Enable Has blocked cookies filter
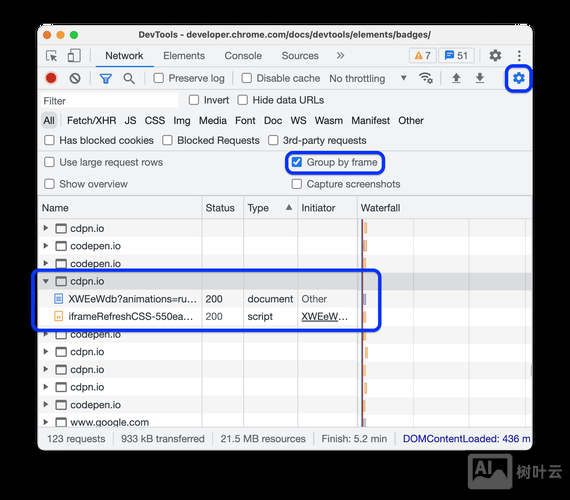The width and height of the screenshot is (570, 500). [49, 140]
